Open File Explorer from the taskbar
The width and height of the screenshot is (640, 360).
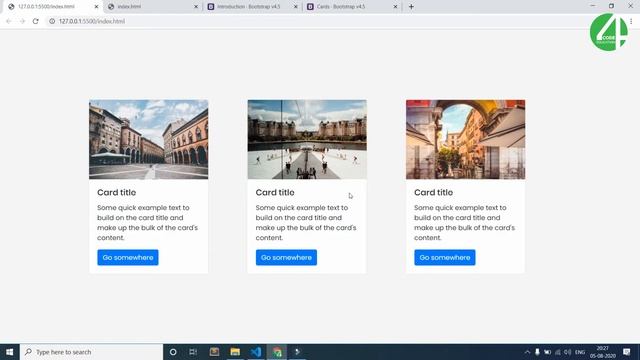coord(235,352)
